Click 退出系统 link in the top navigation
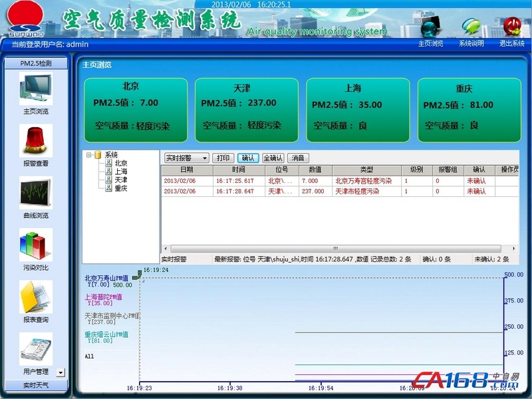 [x=511, y=43]
